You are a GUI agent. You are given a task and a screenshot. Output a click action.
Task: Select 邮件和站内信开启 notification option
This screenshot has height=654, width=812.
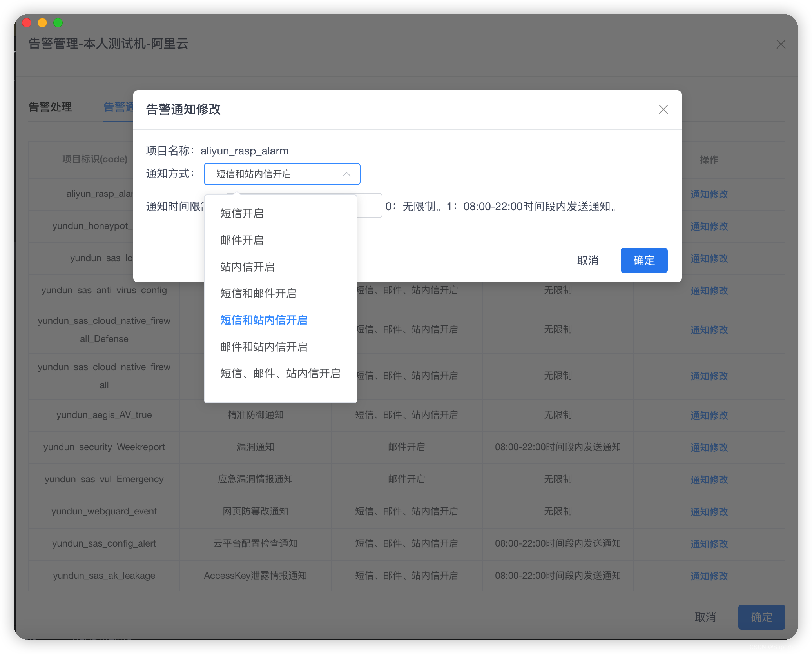263,347
